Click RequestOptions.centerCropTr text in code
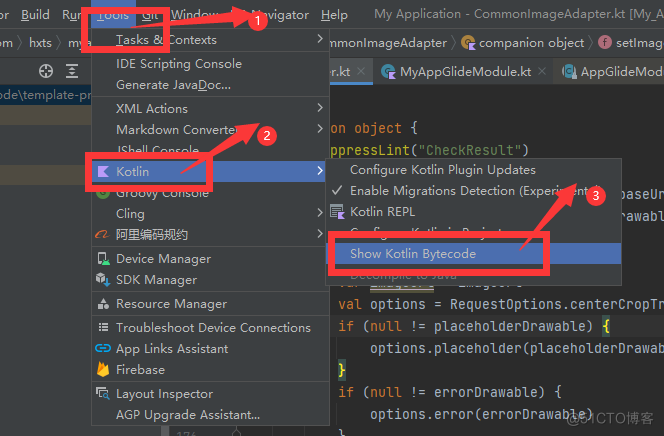Image resolution: width=664 pixels, height=436 pixels. pyautogui.click(x=556, y=304)
